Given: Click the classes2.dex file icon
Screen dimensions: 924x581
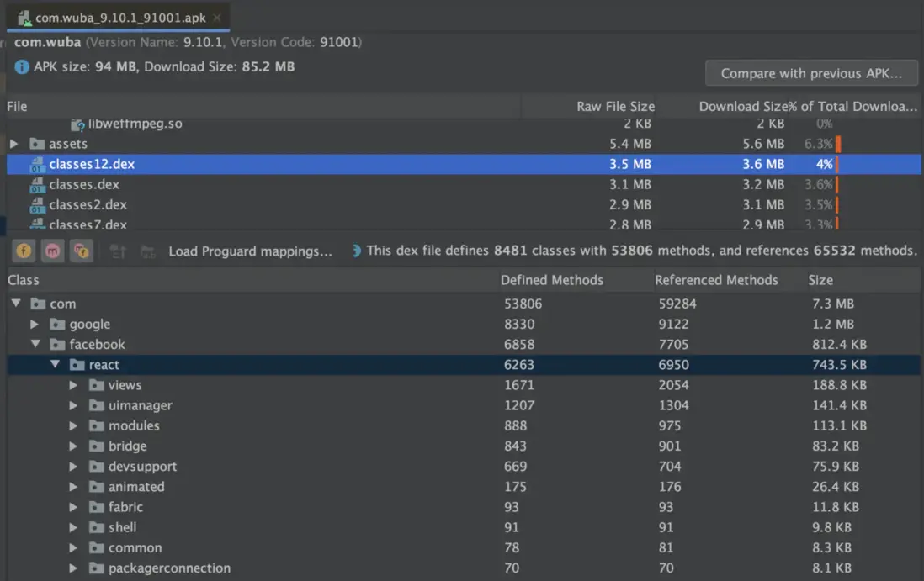Looking at the screenshot, I should click(37, 205).
